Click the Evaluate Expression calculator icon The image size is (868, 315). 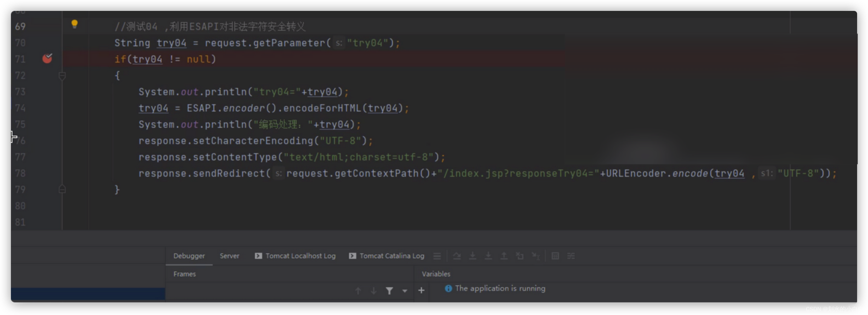[555, 256]
